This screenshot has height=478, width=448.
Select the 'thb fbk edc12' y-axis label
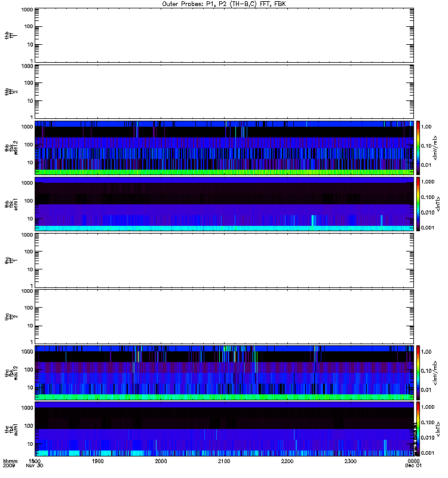(11, 148)
